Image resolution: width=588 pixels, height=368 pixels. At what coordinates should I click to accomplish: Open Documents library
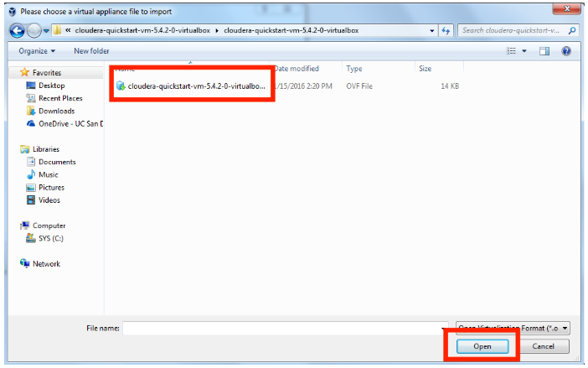(57, 162)
